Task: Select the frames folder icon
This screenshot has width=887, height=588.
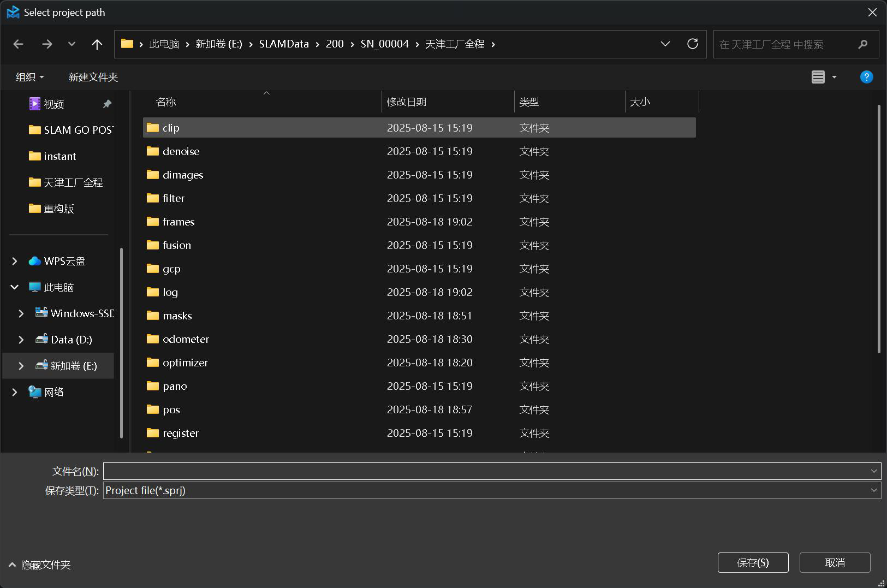Action: click(x=153, y=222)
